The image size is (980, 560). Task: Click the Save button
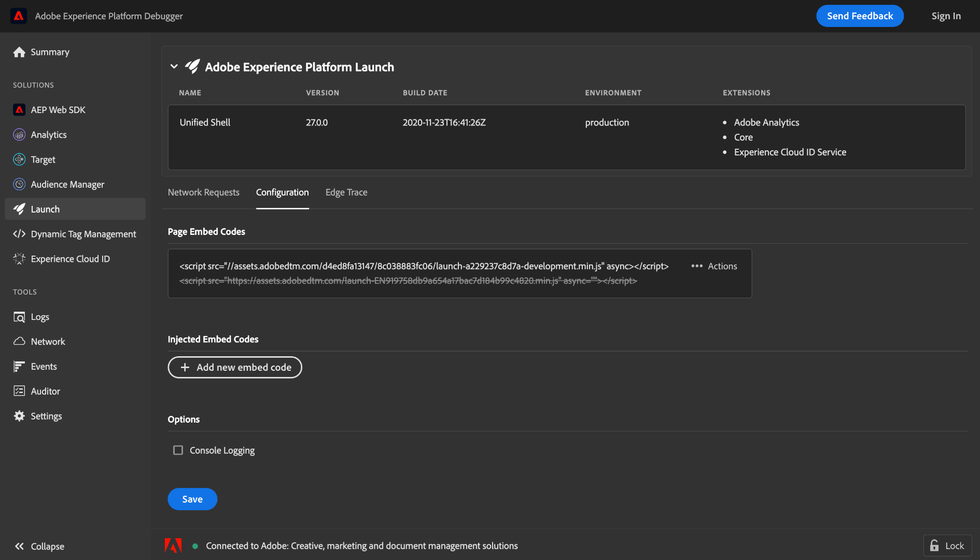192,499
